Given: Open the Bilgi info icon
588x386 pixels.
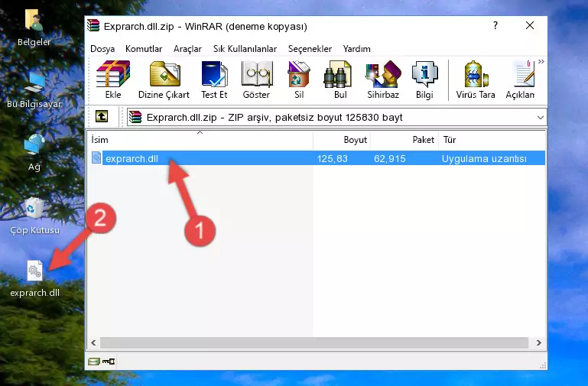Looking at the screenshot, I should coord(424,79).
